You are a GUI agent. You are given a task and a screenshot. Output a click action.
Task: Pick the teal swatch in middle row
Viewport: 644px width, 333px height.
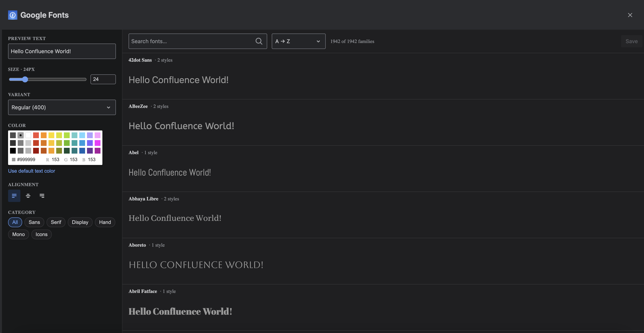tap(74, 143)
